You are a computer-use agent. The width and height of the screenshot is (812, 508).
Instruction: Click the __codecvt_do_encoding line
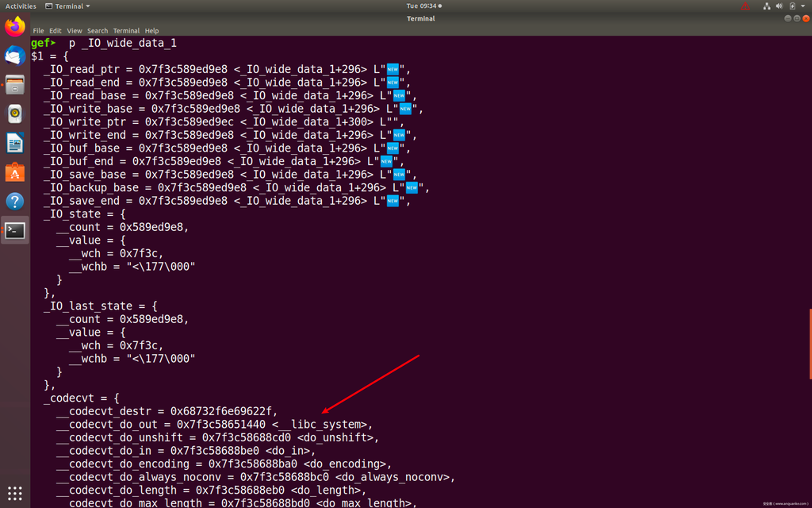click(x=224, y=464)
